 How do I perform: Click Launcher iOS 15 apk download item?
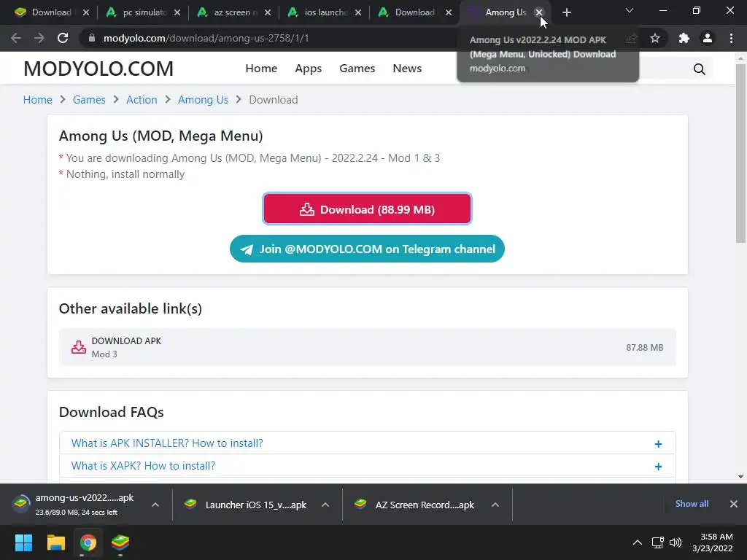pos(247,505)
